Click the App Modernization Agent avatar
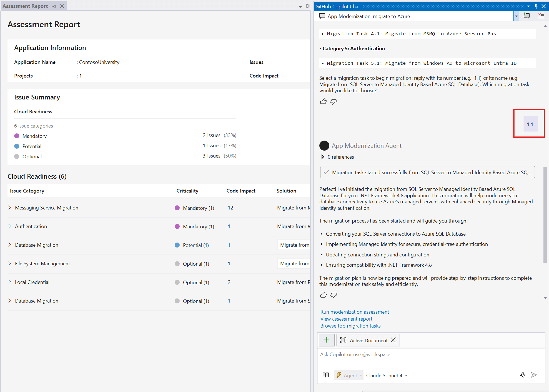The width and height of the screenshot is (549, 392). [324, 146]
